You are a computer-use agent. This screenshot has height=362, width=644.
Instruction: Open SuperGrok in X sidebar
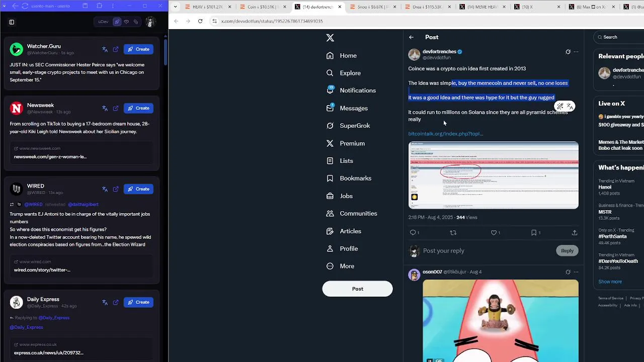pos(349,126)
